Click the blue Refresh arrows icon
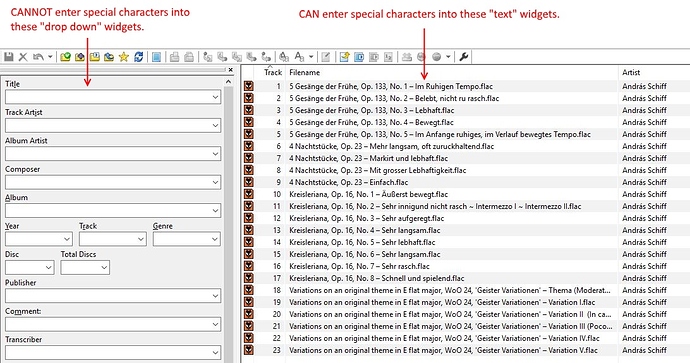 139,57
